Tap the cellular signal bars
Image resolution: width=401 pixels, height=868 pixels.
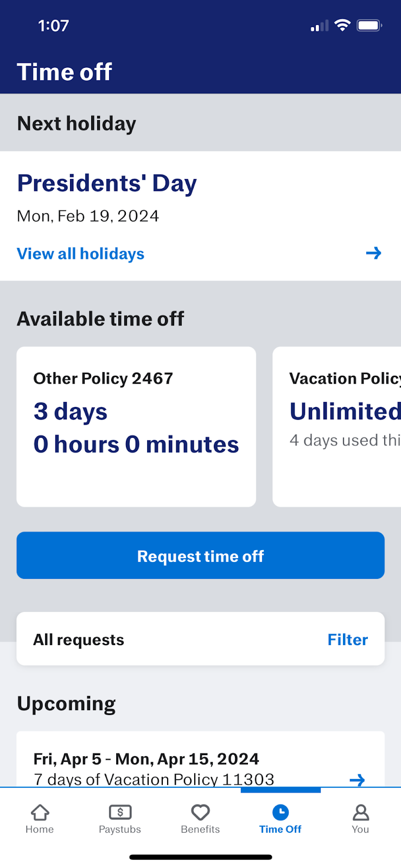[320, 26]
